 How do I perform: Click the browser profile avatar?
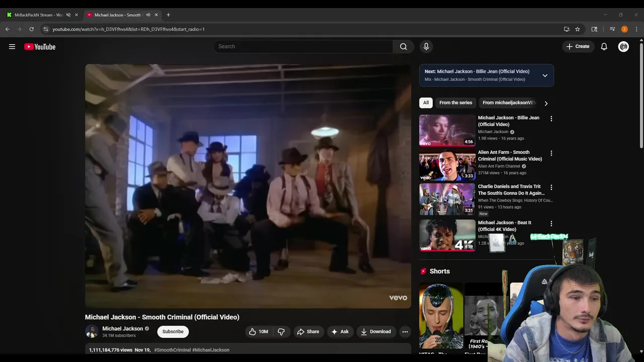tap(624, 29)
